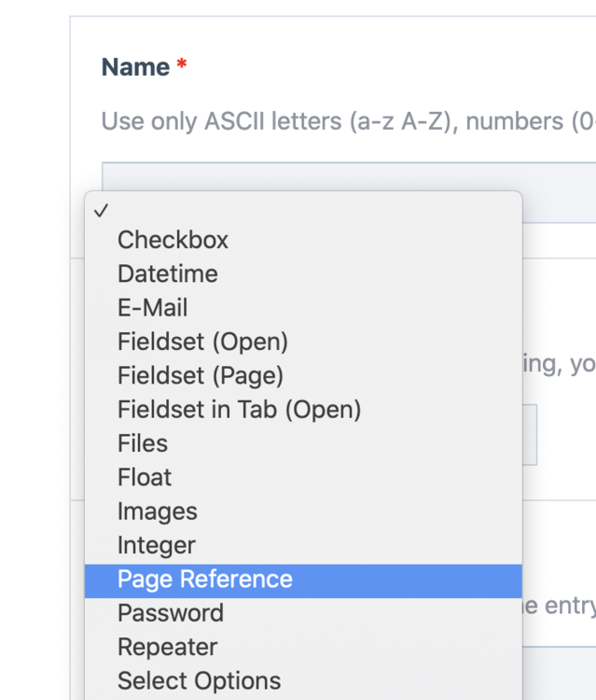The image size is (596, 700).
Task: Choose Repeater field type
Action: pyautogui.click(x=167, y=647)
